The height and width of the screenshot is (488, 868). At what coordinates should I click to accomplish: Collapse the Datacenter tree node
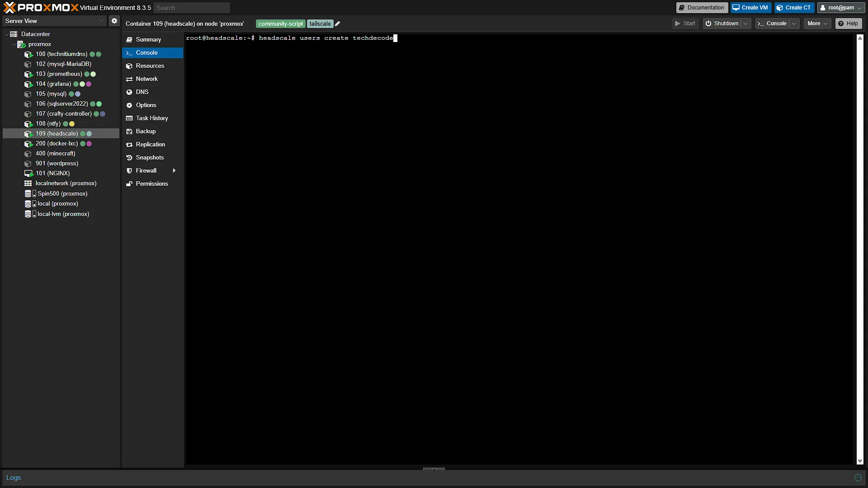point(6,34)
